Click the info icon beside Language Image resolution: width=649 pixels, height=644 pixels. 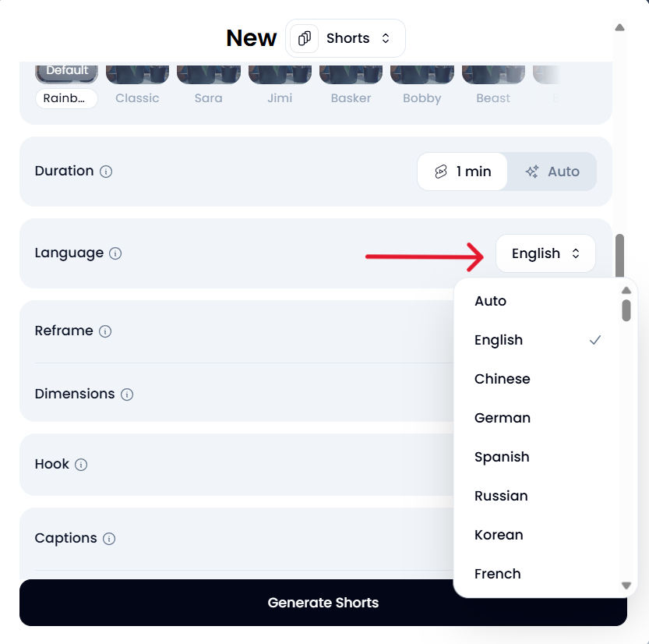(x=115, y=253)
